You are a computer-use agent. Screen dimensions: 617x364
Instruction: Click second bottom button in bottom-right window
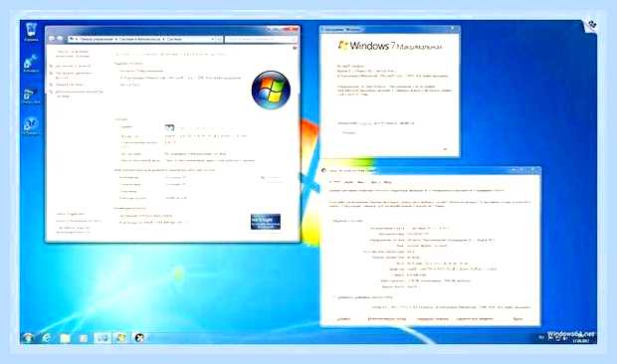pyautogui.click(x=387, y=319)
